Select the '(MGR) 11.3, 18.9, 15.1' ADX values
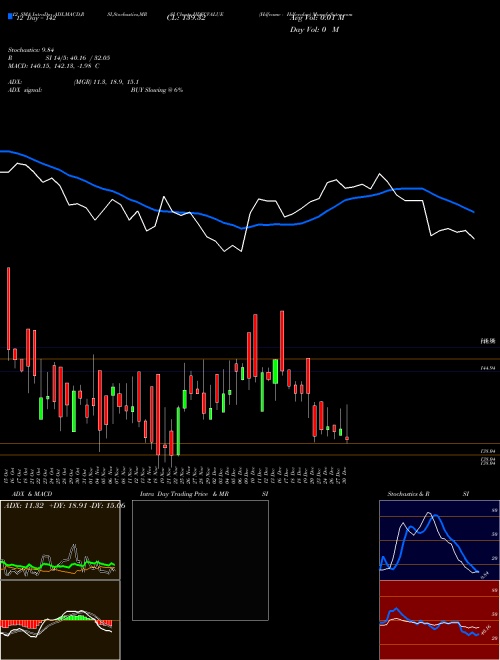The image size is (500, 660). 106,82
